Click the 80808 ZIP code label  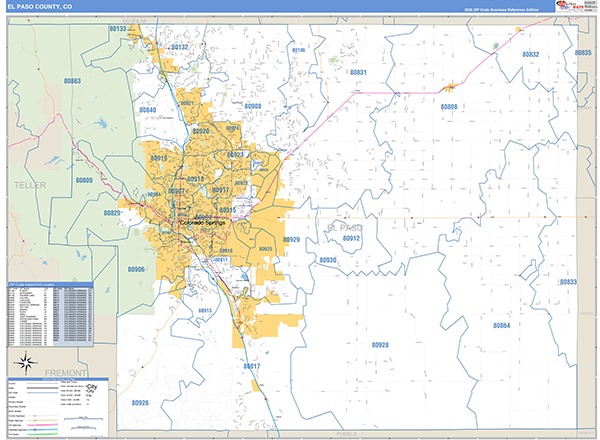point(449,106)
